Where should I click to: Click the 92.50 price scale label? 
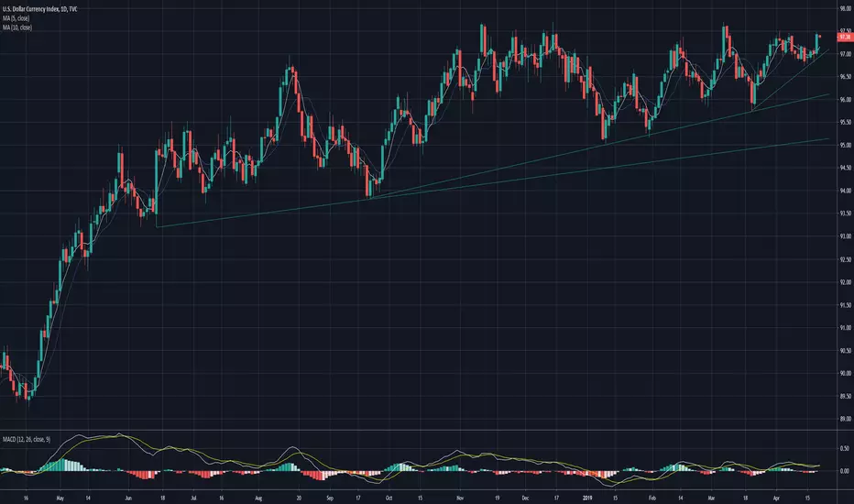click(x=846, y=259)
